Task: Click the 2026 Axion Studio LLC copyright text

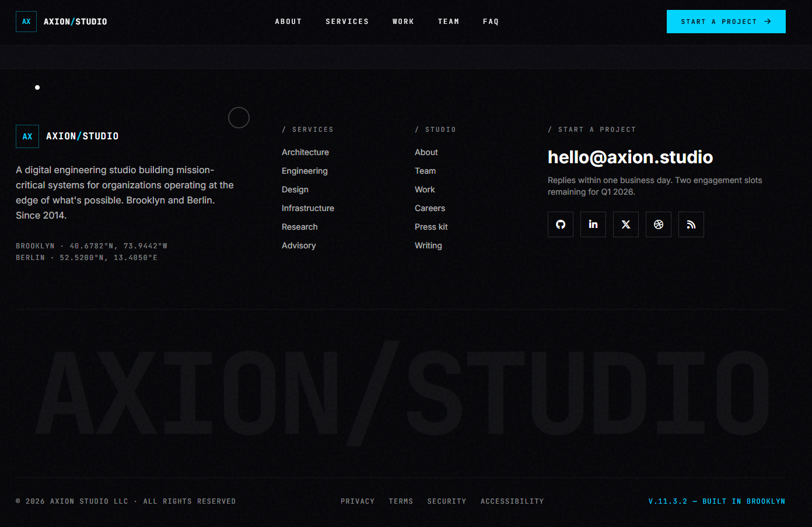Action: pyautogui.click(x=125, y=501)
